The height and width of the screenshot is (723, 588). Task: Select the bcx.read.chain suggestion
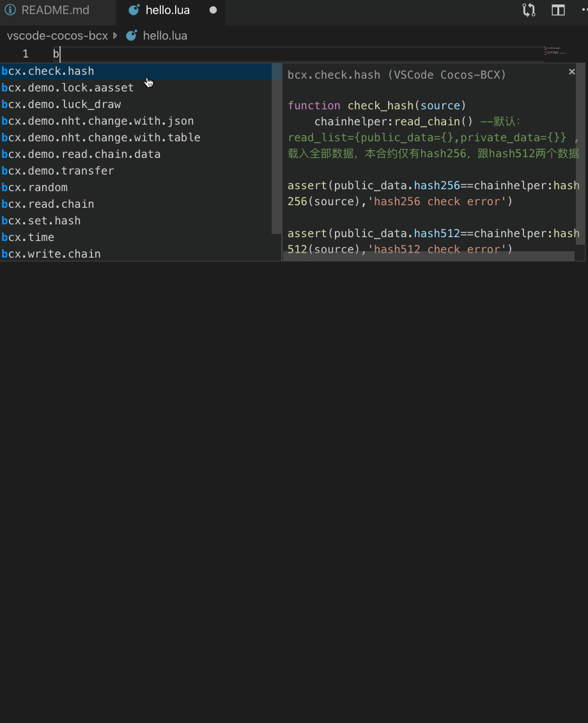[x=135, y=204]
